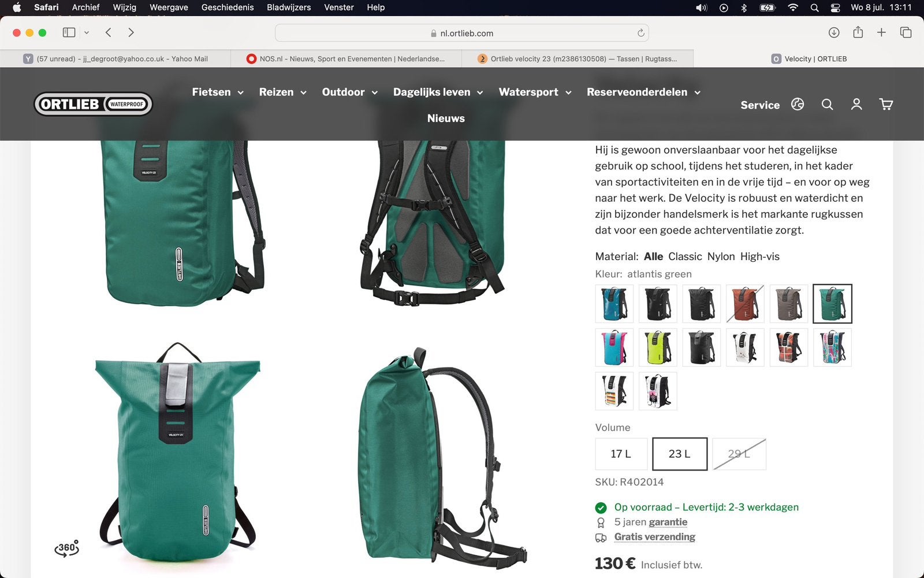Open the Nieuws page link
This screenshot has height=578, width=924.
pyautogui.click(x=446, y=118)
